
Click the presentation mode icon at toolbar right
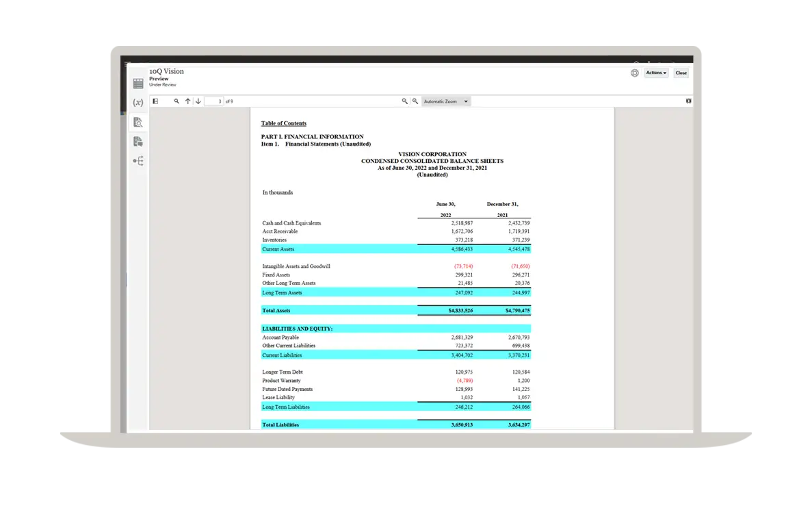tap(688, 101)
